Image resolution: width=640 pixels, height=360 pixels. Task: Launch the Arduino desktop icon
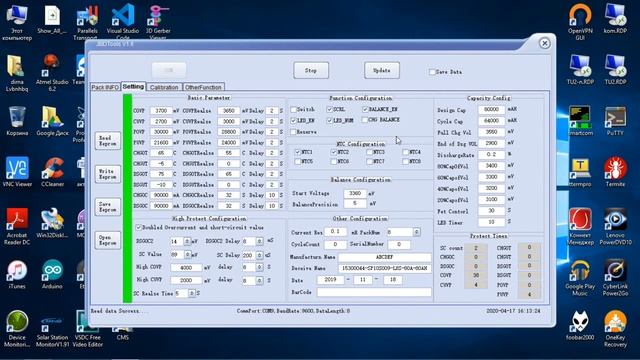[x=52, y=274]
